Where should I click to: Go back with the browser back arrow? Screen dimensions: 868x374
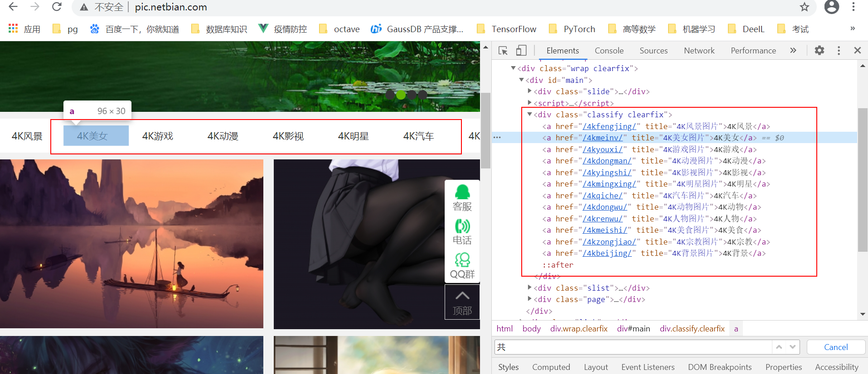pos(13,7)
